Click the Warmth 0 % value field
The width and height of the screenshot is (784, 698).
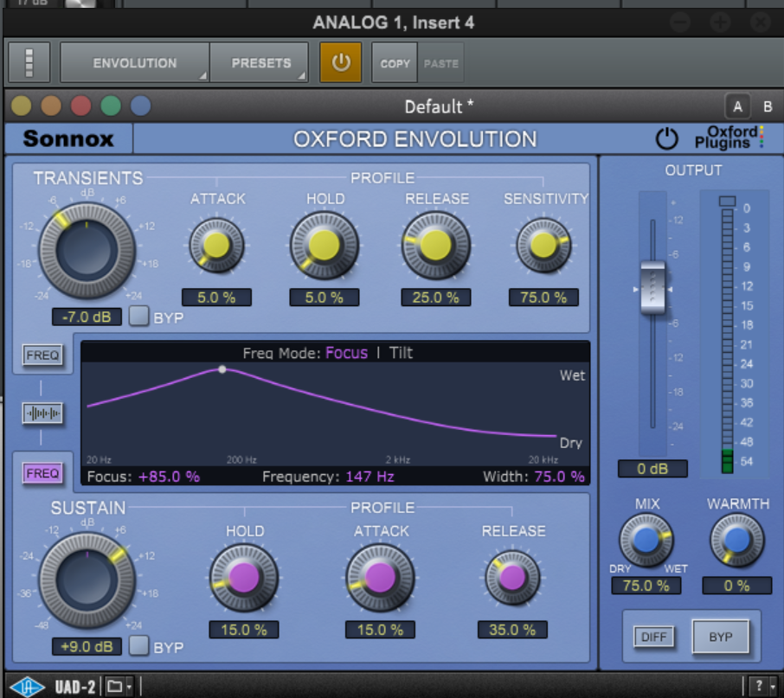tap(737, 586)
